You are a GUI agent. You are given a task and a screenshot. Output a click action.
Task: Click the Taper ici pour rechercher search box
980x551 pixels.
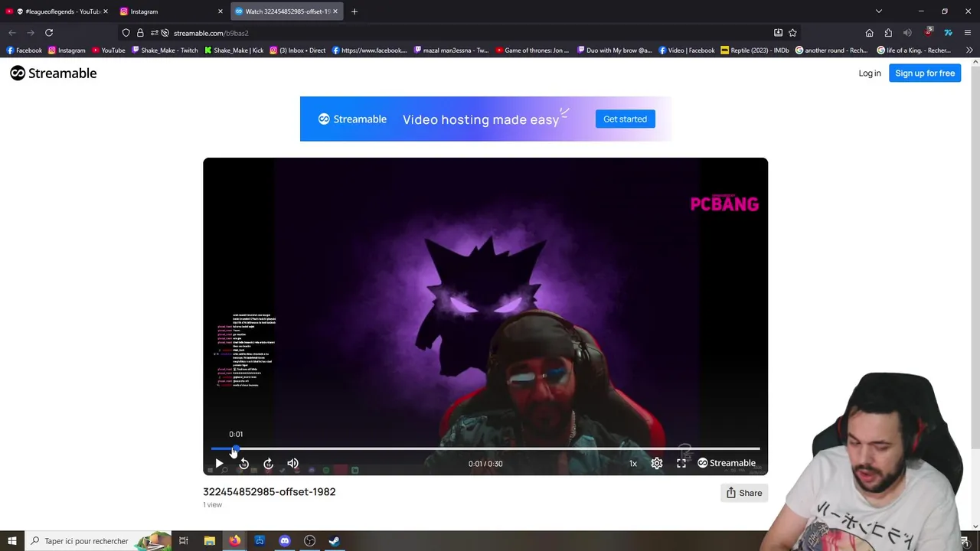pyautogui.click(x=98, y=541)
